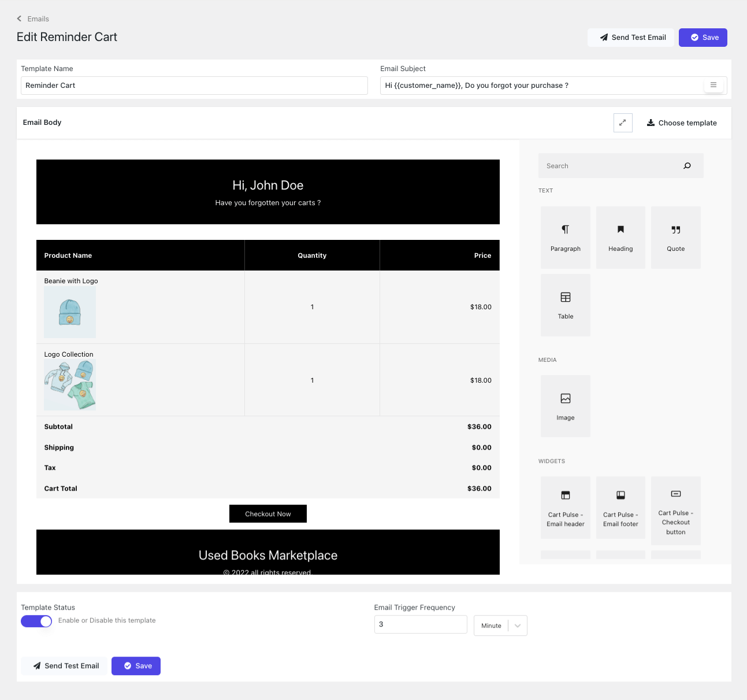The image size is (747, 700).
Task: Click the Email Trigger Frequency value field
Action: tap(420, 624)
